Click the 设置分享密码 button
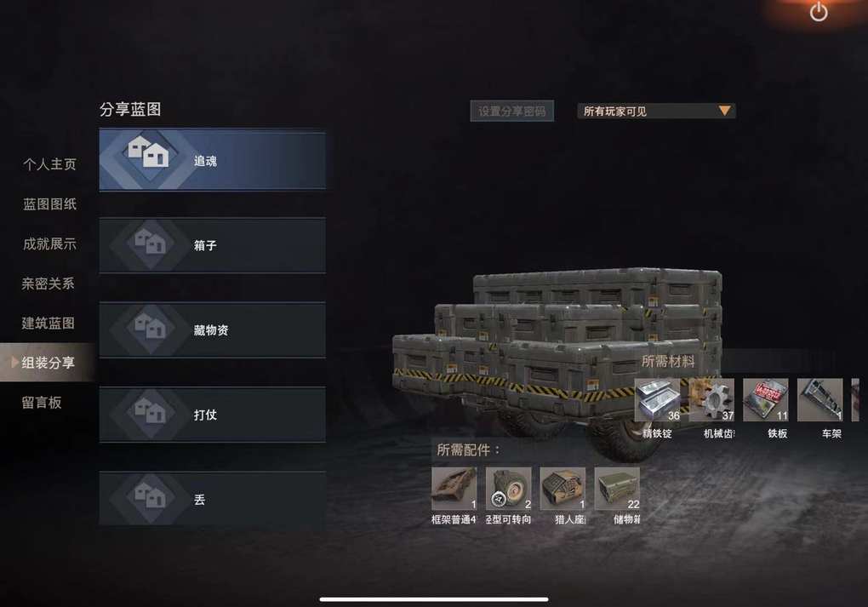 [512, 112]
